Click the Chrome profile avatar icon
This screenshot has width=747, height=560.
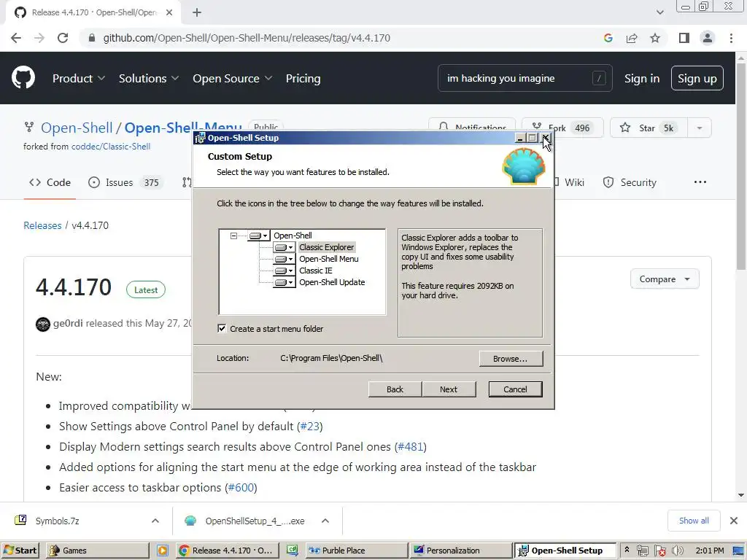[708, 38]
